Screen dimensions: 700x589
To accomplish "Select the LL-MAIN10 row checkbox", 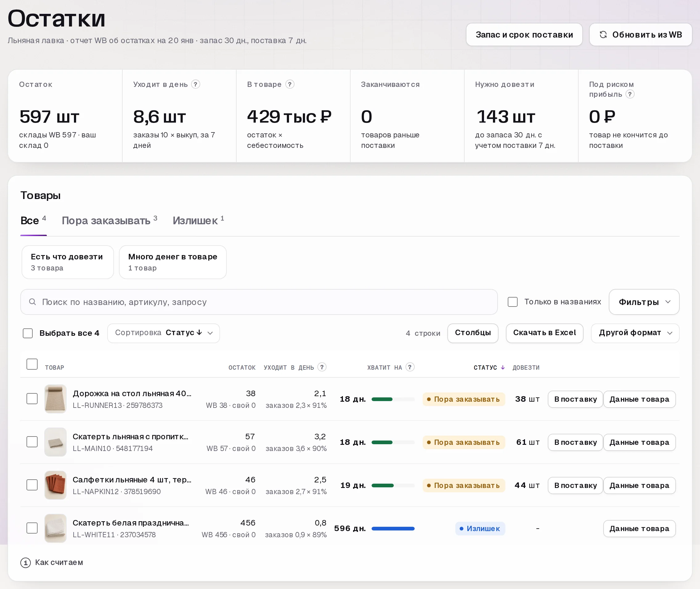I will coord(32,442).
